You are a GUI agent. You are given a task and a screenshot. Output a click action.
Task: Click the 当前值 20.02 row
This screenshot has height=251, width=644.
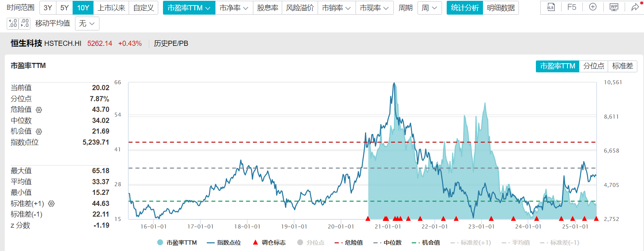coord(60,88)
